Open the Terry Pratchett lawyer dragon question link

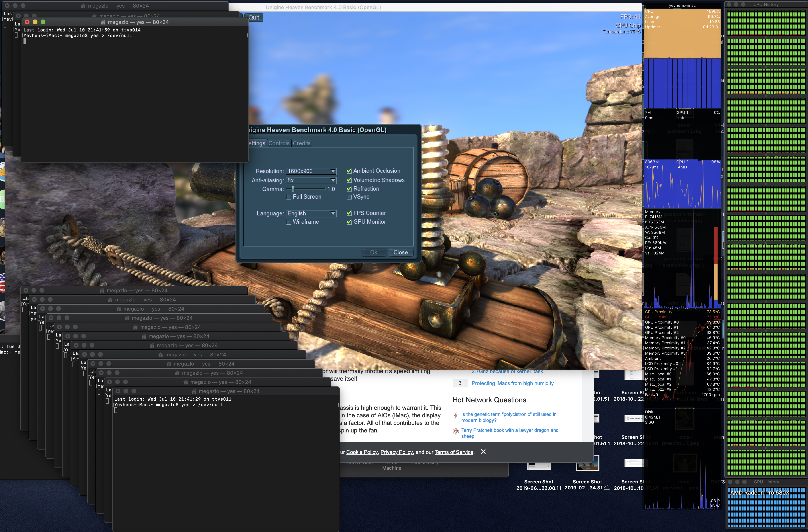(x=510, y=433)
